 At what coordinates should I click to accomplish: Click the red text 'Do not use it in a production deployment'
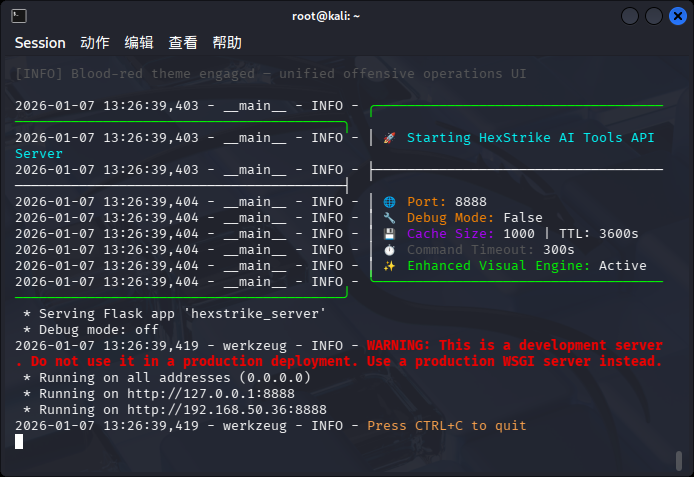[x=193, y=362]
